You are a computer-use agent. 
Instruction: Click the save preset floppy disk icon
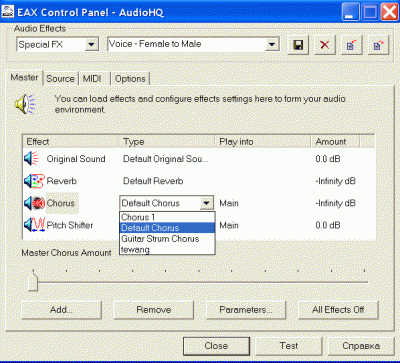click(298, 45)
